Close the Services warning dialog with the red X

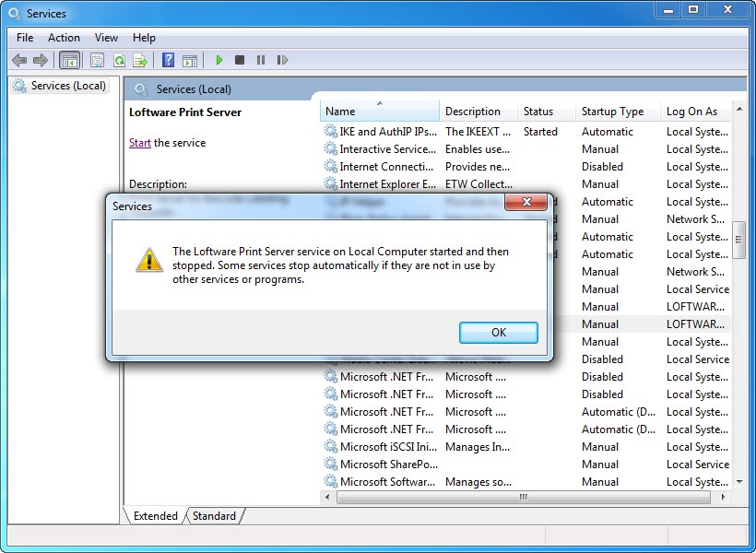click(x=526, y=202)
